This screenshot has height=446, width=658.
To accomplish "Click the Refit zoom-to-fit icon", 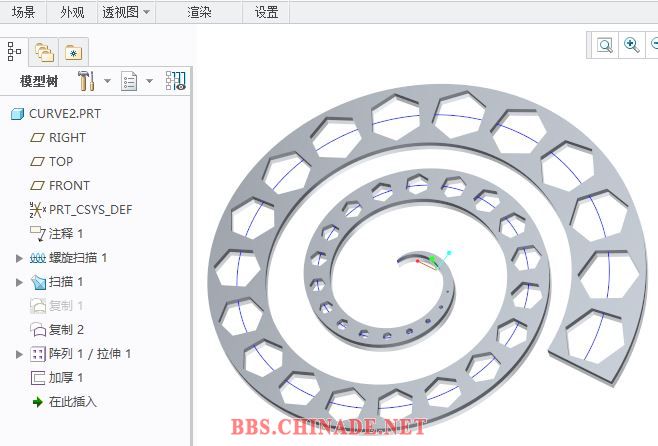I will click(605, 45).
